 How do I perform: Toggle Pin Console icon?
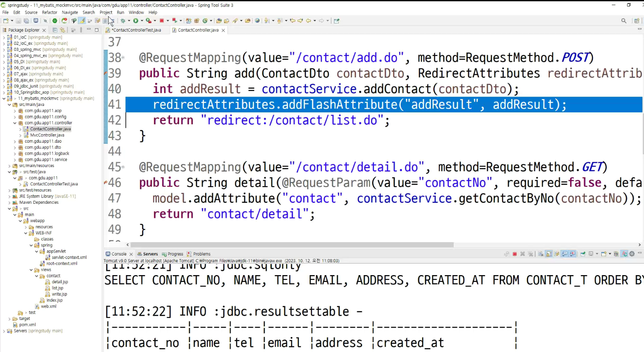(x=583, y=254)
